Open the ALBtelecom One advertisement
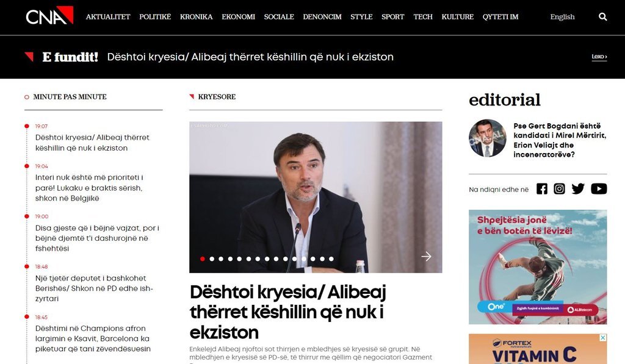 538,267
